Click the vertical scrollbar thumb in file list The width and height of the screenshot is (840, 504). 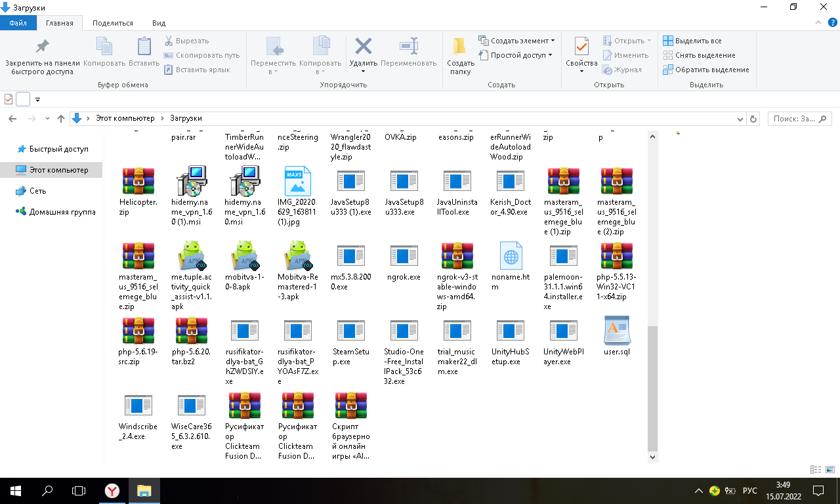(652, 387)
